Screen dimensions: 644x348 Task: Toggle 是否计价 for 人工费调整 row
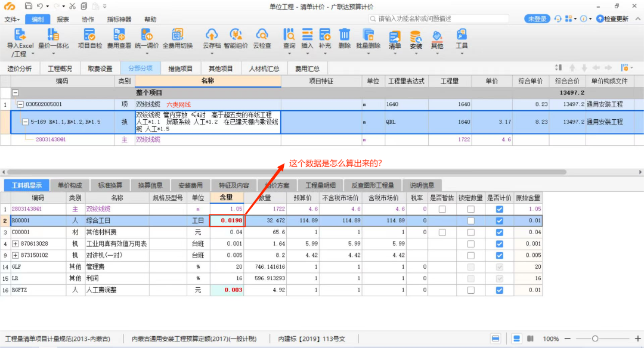(500, 290)
